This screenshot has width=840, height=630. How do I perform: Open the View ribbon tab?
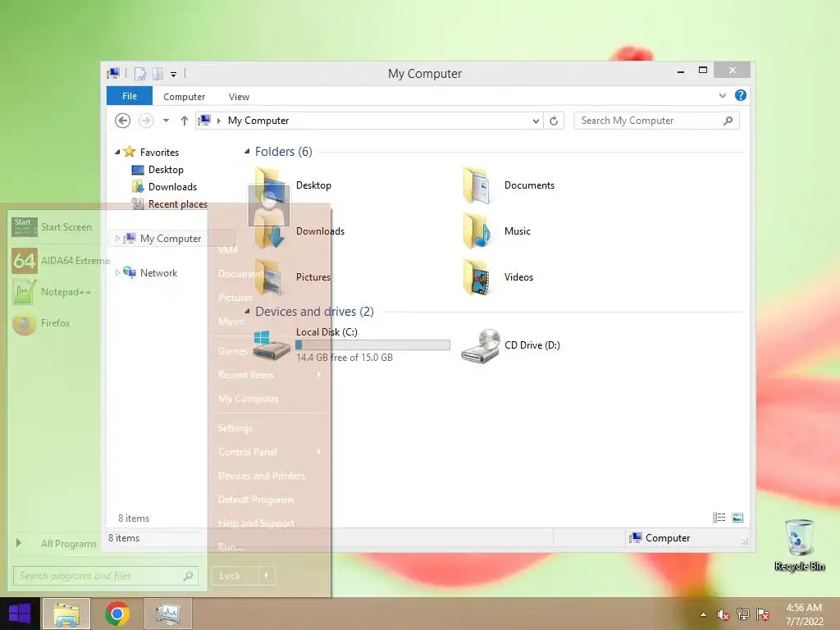[x=239, y=97]
